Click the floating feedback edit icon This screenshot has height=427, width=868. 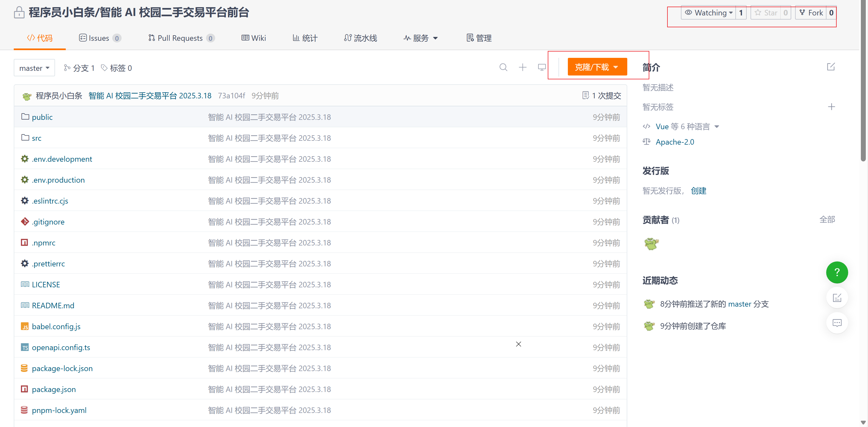click(x=837, y=298)
